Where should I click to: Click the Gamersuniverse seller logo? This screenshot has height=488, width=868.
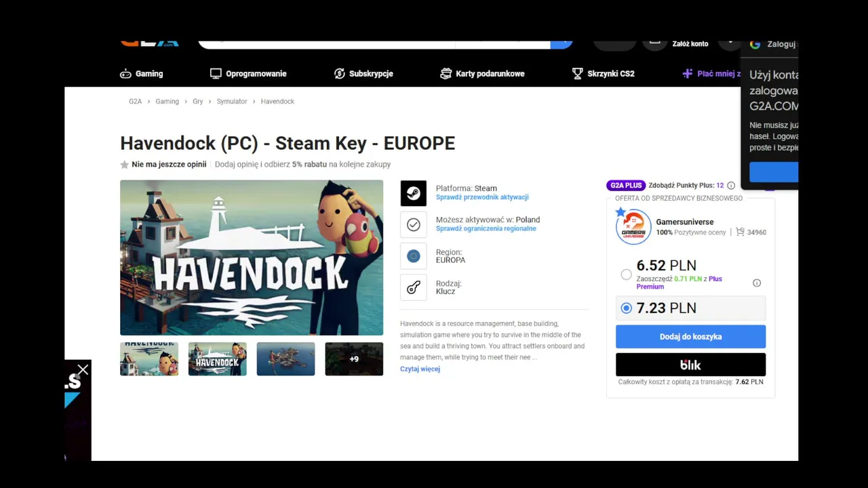coord(633,227)
